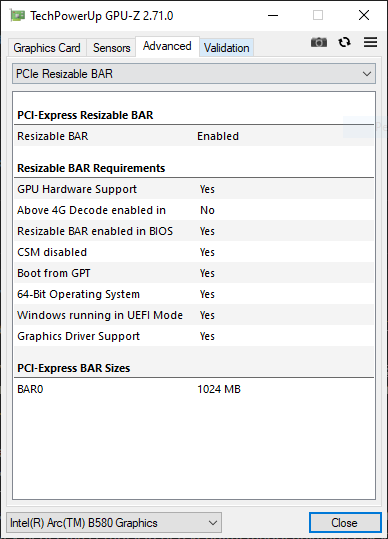Screen dimensions: 388x539
Task: Click the PCI-Express Resizable BAR heading
Action: point(85,115)
